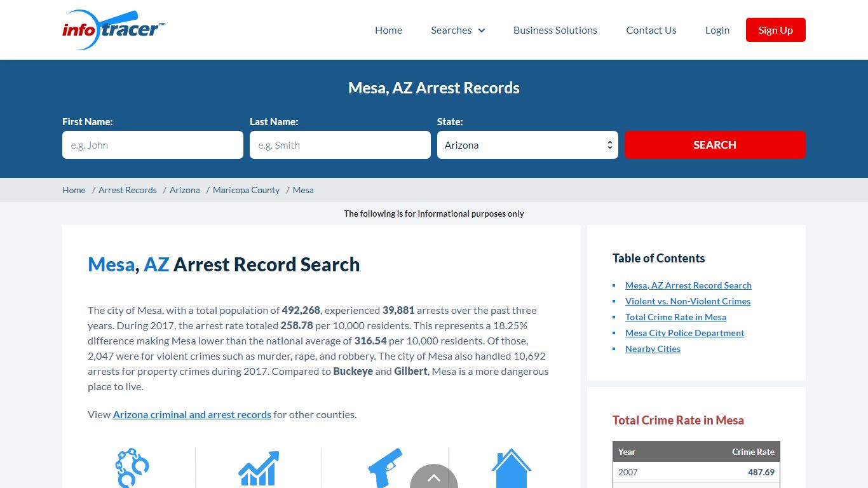Click the Crime Rate column header
Screen dimensions: 868x488
coord(753,452)
